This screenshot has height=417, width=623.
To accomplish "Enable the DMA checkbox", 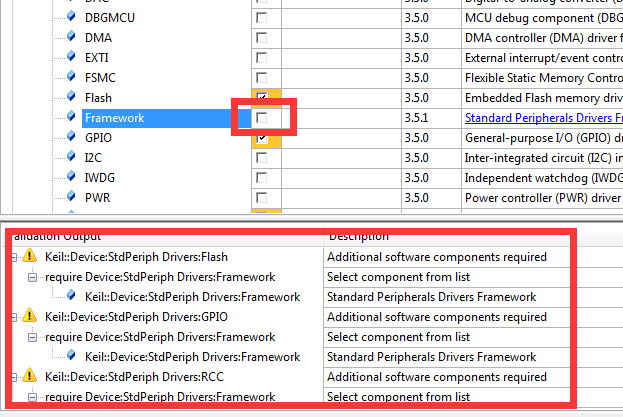I will (261, 38).
